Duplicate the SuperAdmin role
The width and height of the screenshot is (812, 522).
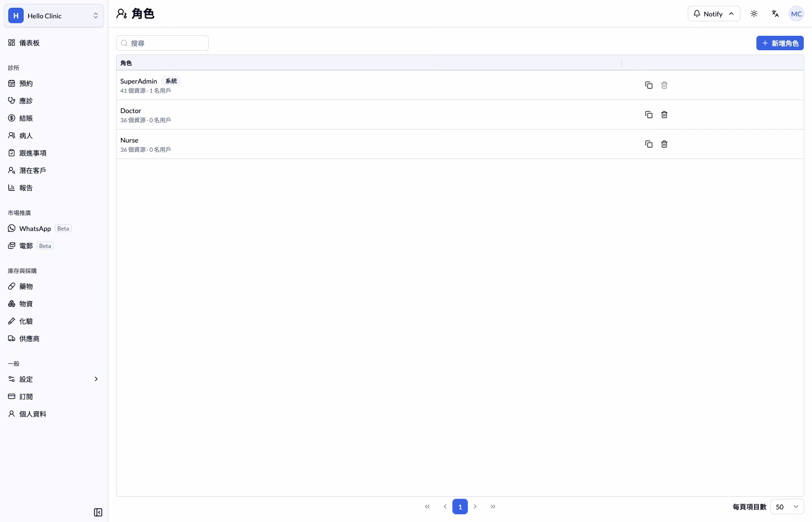click(649, 85)
